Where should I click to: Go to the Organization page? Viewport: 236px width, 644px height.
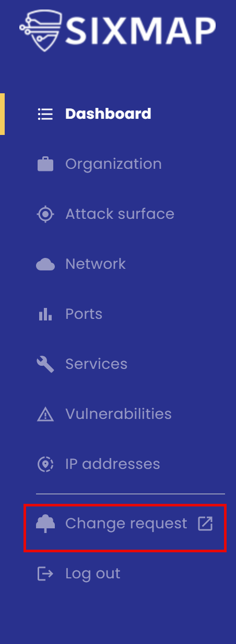tap(113, 164)
